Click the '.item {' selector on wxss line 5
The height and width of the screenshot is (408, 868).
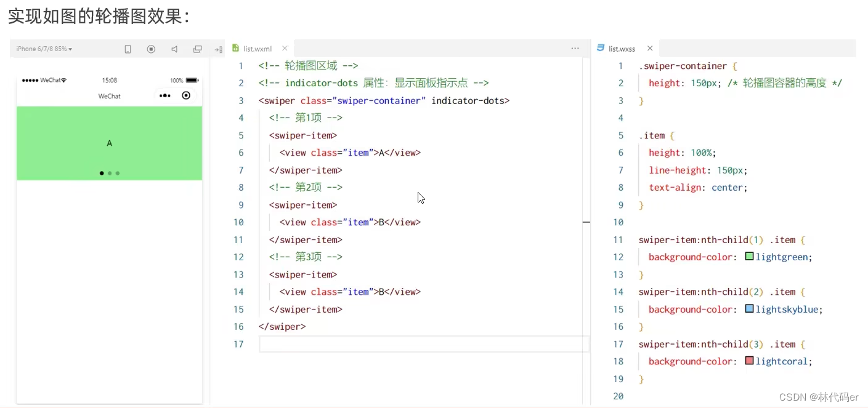click(x=657, y=135)
